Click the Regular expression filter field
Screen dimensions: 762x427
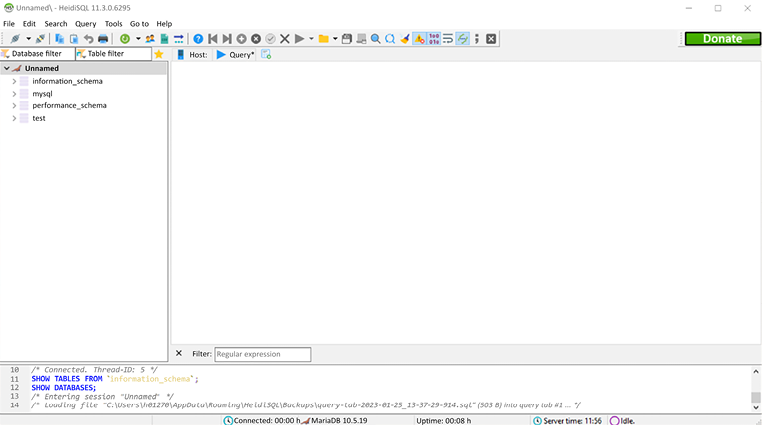[262, 354]
